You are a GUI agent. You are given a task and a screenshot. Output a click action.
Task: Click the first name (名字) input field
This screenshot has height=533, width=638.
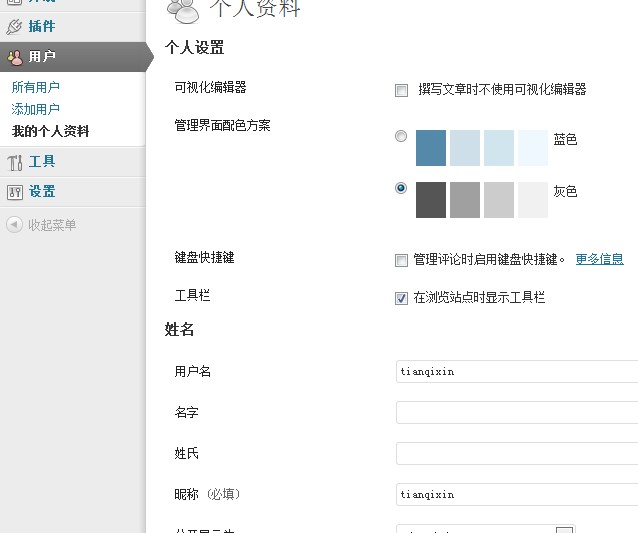[516, 413]
